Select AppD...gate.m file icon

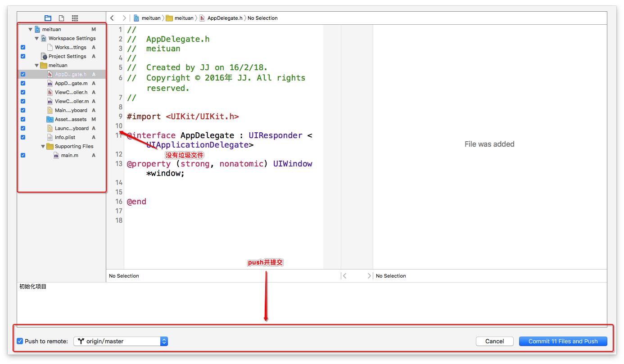(50, 83)
